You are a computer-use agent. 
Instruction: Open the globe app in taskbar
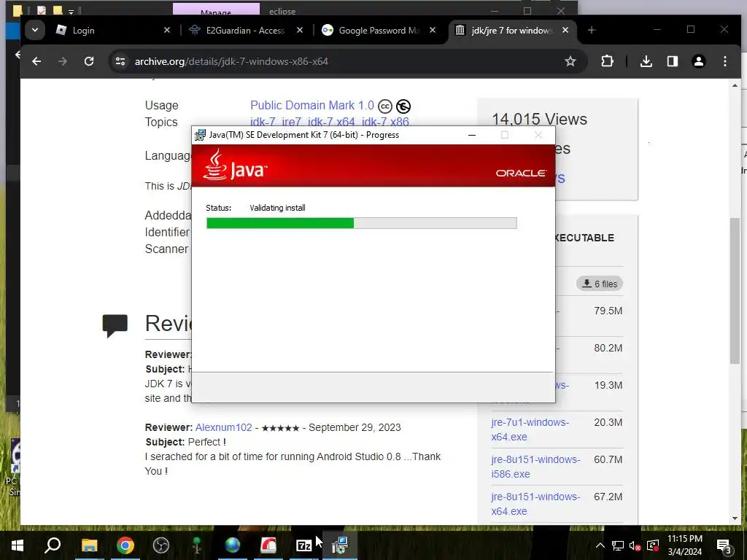coord(233,545)
